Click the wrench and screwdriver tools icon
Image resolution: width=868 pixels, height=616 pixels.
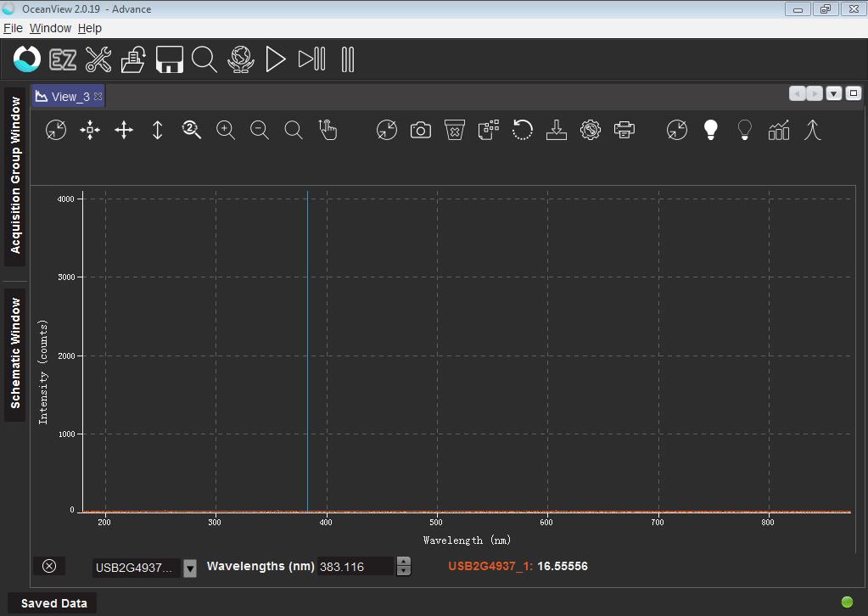click(x=98, y=59)
